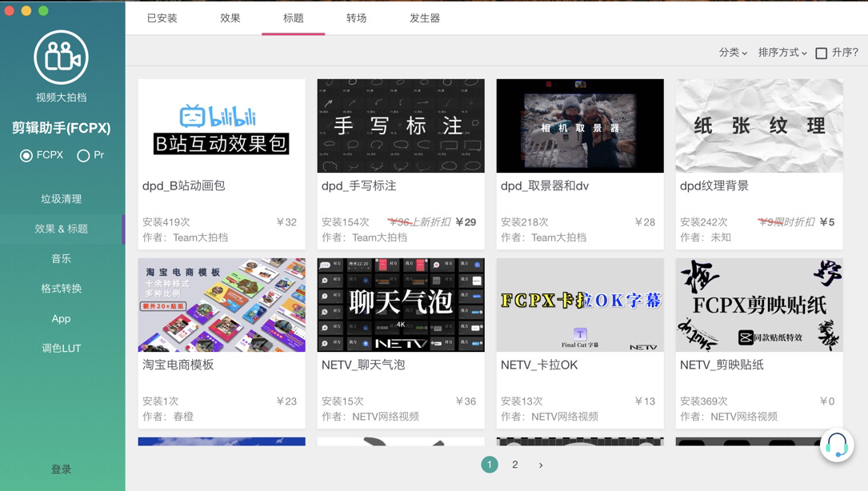Open the 排序方式 dropdown
Viewport: 868px width, 491px height.
782,53
